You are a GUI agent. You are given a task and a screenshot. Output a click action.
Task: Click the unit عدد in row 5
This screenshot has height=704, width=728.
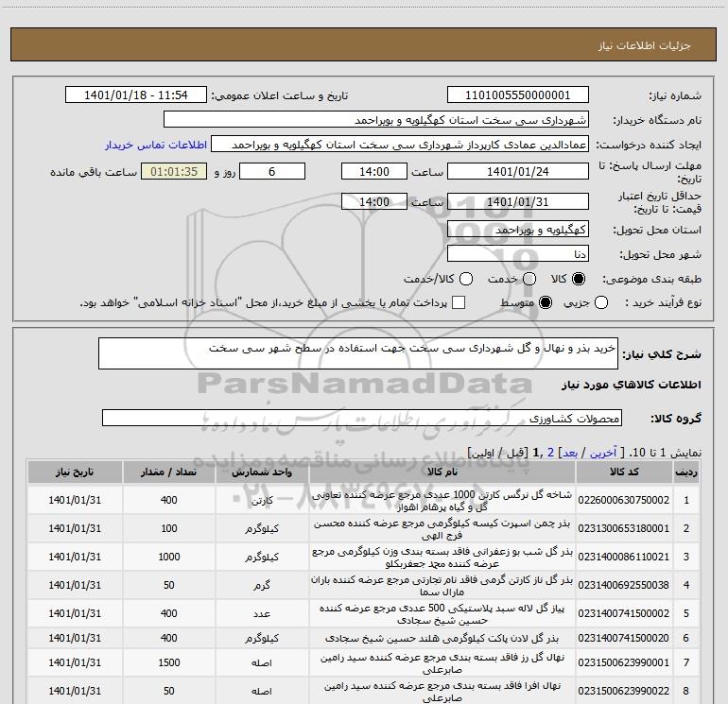(262, 613)
